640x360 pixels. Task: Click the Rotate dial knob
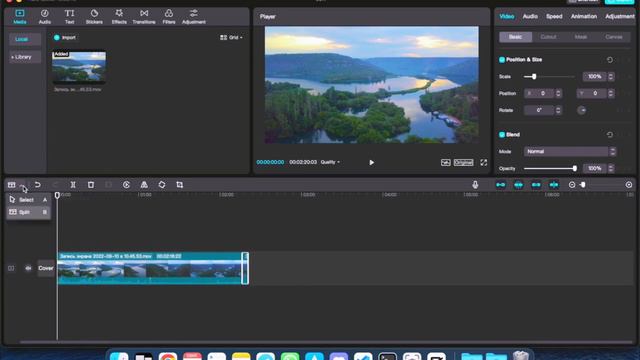[x=582, y=110]
